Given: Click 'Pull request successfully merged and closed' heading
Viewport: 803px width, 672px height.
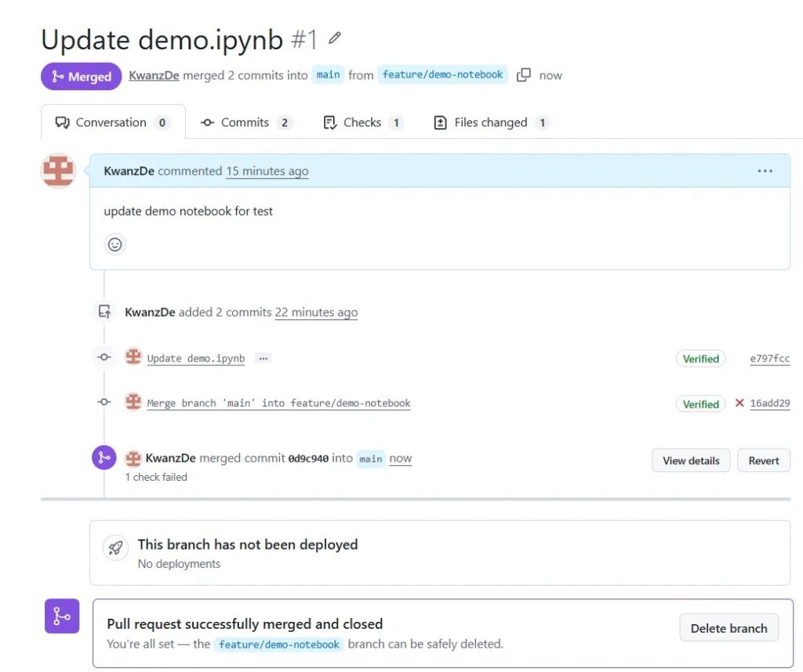Looking at the screenshot, I should pyautogui.click(x=245, y=624).
